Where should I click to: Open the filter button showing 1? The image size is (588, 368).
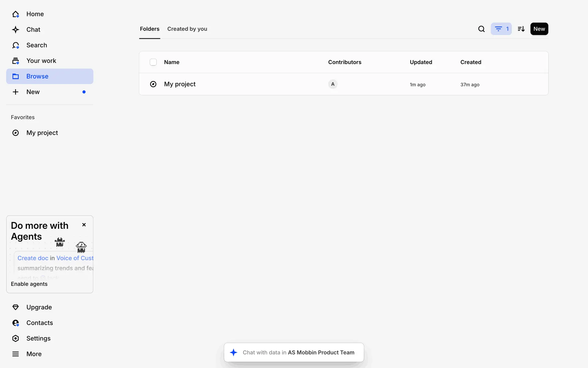pyautogui.click(x=501, y=29)
